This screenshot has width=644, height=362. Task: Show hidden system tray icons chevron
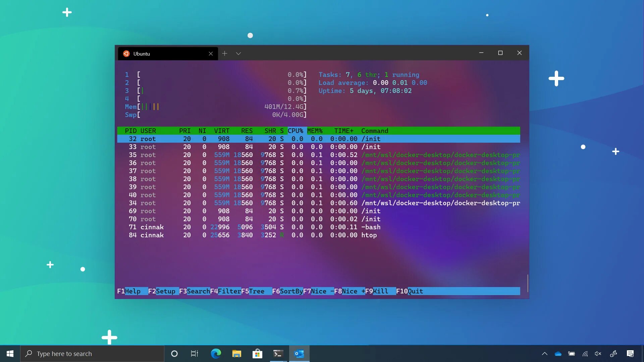544,354
